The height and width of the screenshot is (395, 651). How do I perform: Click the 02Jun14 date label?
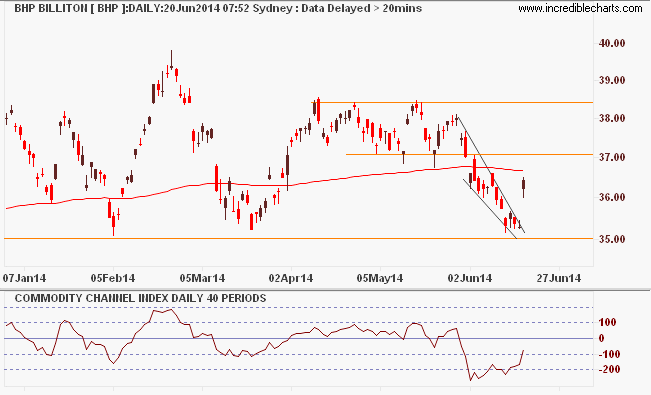click(470, 278)
